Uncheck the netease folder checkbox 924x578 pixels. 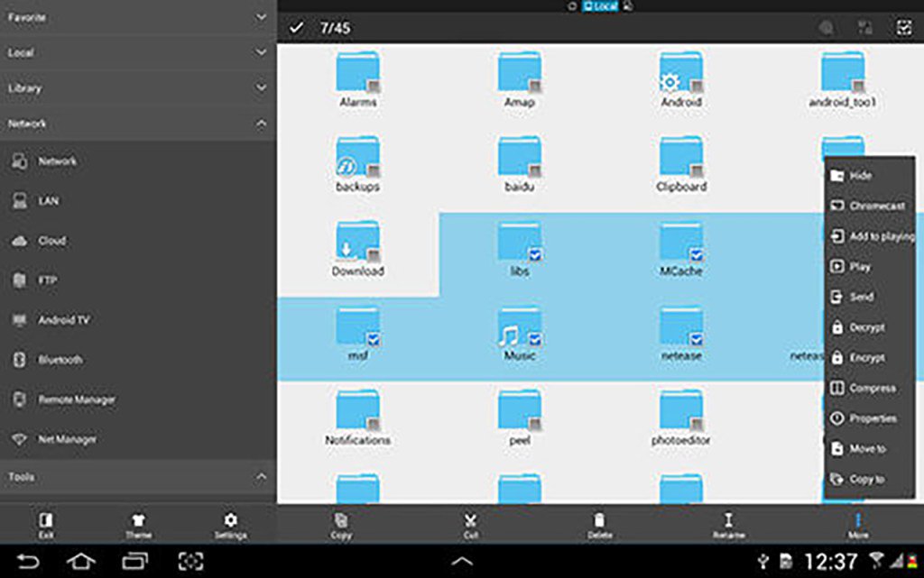click(697, 340)
